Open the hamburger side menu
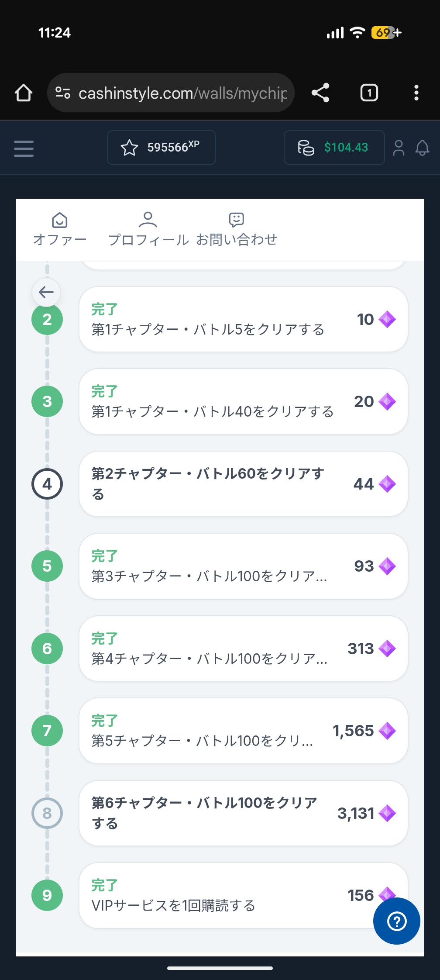The image size is (440, 980). tap(24, 148)
